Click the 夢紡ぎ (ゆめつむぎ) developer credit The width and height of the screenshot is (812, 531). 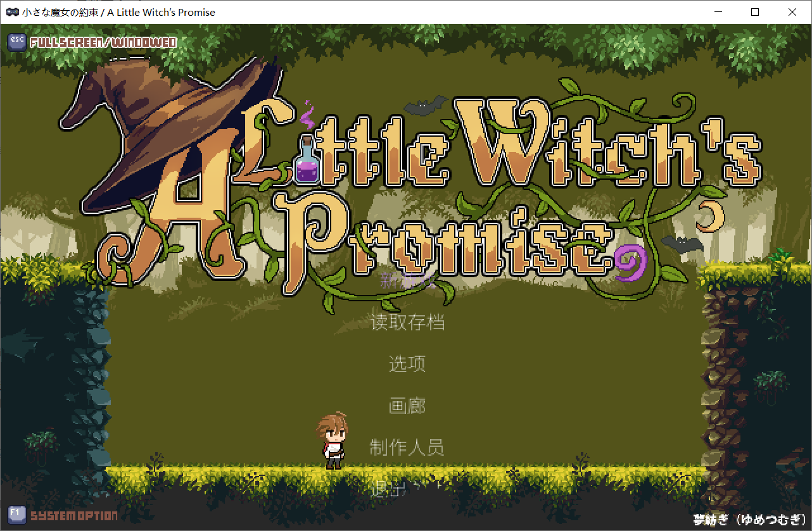(749, 519)
